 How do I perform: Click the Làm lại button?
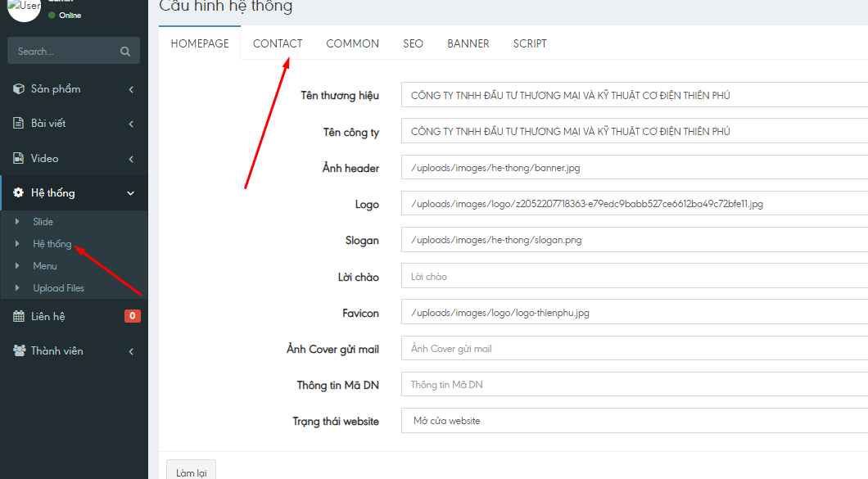191,472
